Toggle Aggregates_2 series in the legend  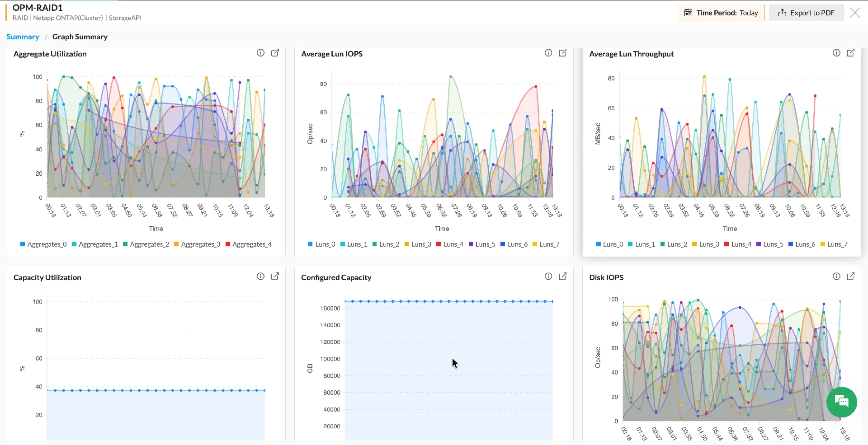coord(146,244)
